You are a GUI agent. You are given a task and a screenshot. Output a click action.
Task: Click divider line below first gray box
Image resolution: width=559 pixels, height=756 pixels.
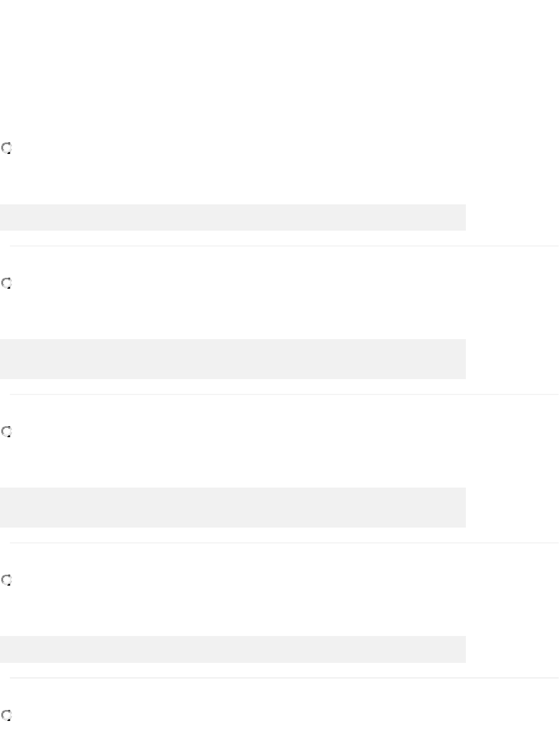pos(284,246)
